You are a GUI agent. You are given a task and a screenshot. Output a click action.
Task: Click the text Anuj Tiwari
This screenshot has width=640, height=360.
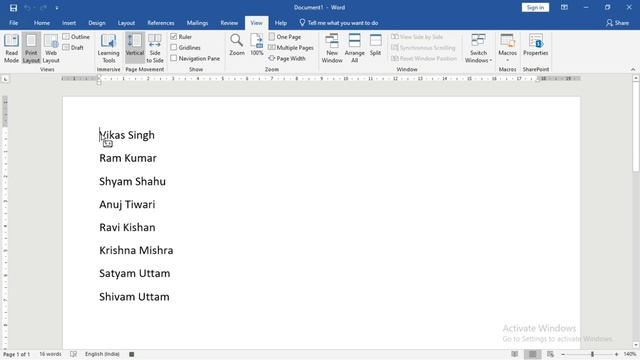127,204
